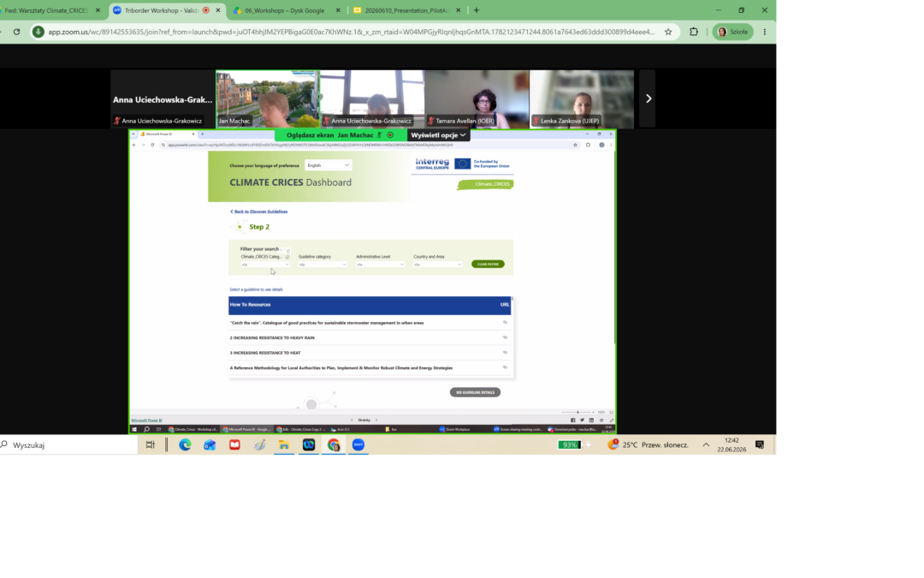The height and width of the screenshot is (578, 924).
Task: Open URL link icon for Resistance to Heat row
Action: (x=505, y=352)
